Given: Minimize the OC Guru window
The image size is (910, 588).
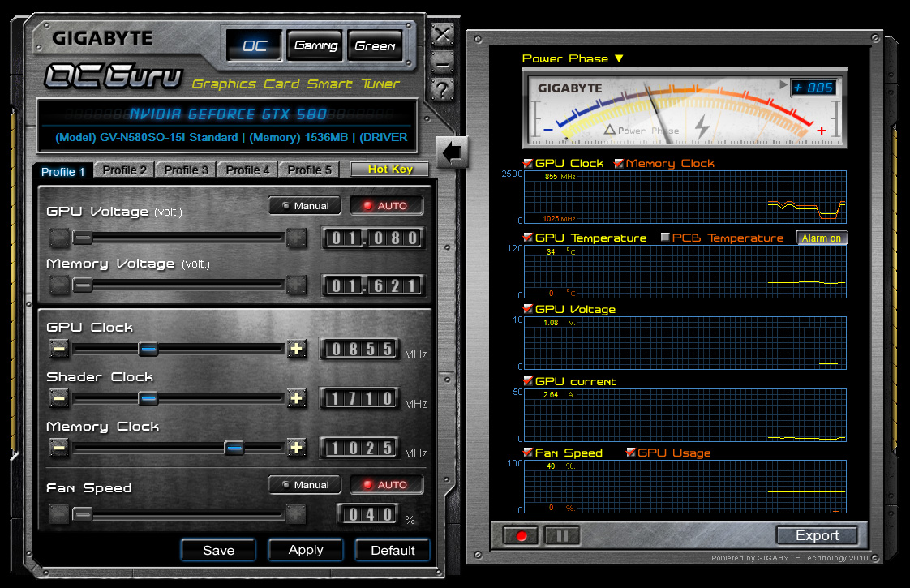Looking at the screenshot, I should (442, 63).
